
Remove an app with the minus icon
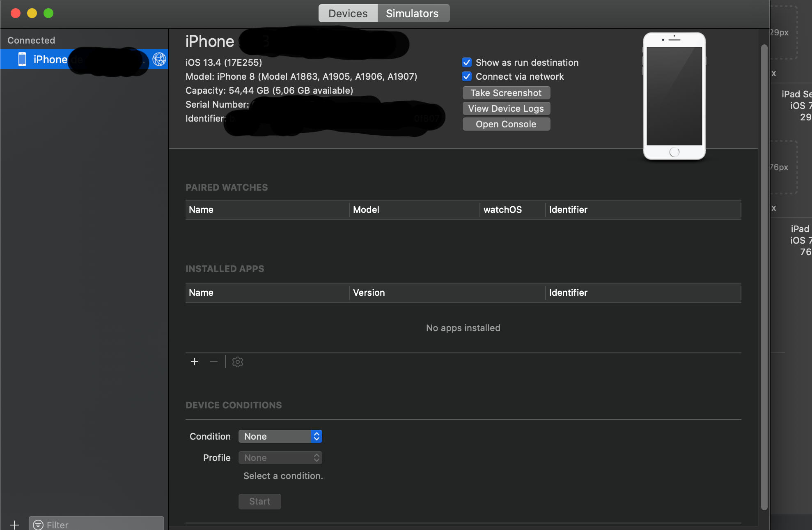(x=213, y=362)
